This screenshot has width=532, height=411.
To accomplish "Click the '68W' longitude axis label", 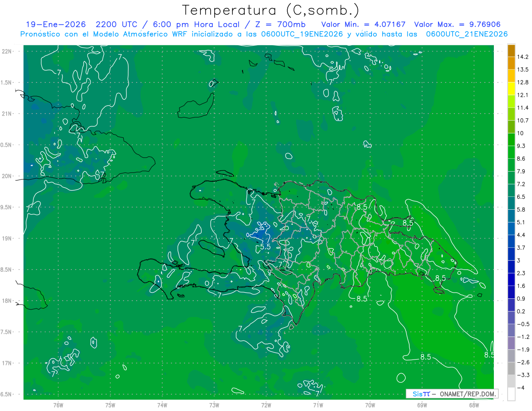I will tap(474, 405).
